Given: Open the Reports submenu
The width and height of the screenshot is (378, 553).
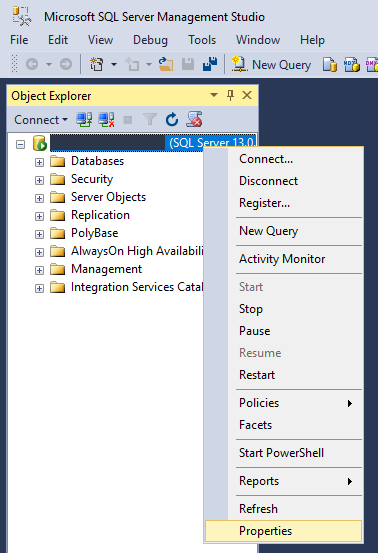Looking at the screenshot, I should click(x=284, y=481).
